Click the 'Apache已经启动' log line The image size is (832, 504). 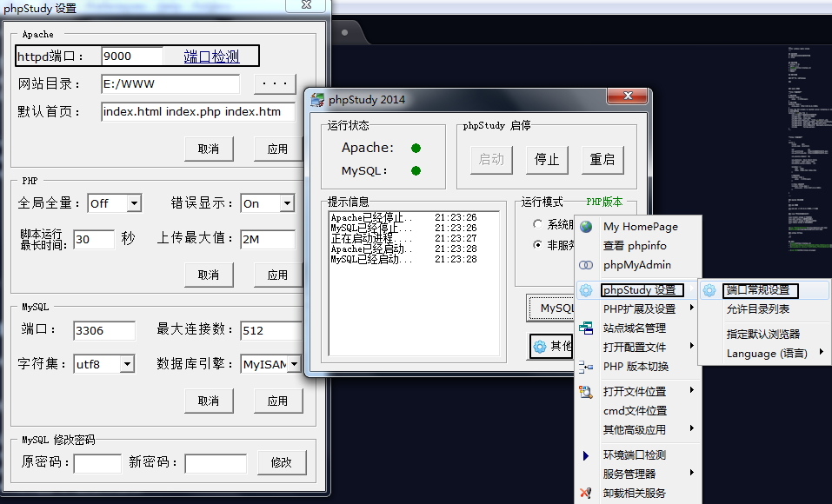coord(403,249)
